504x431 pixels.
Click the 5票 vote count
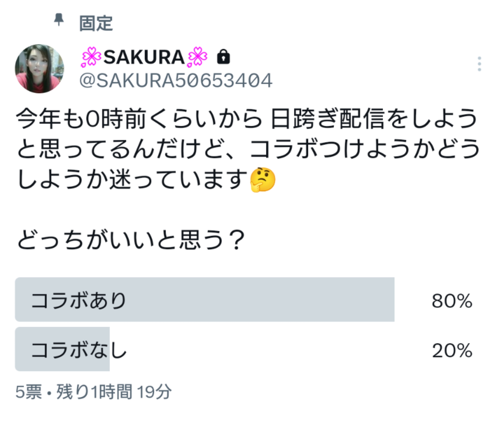click(28, 392)
